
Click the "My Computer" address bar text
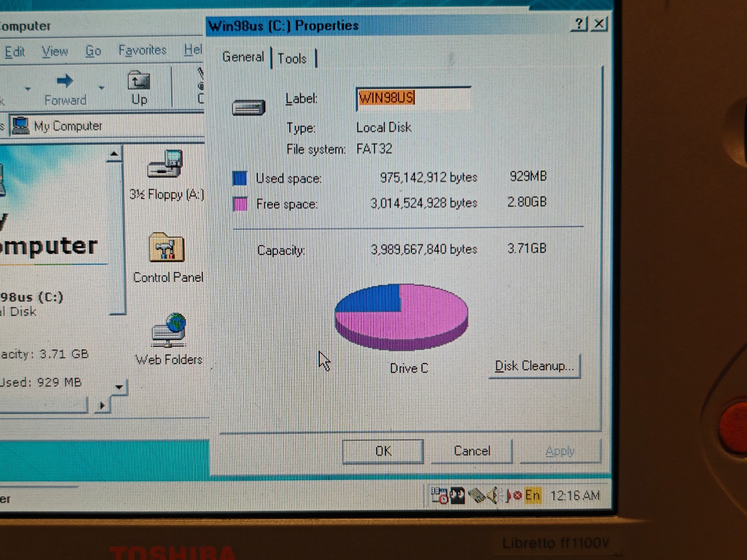[x=68, y=126]
